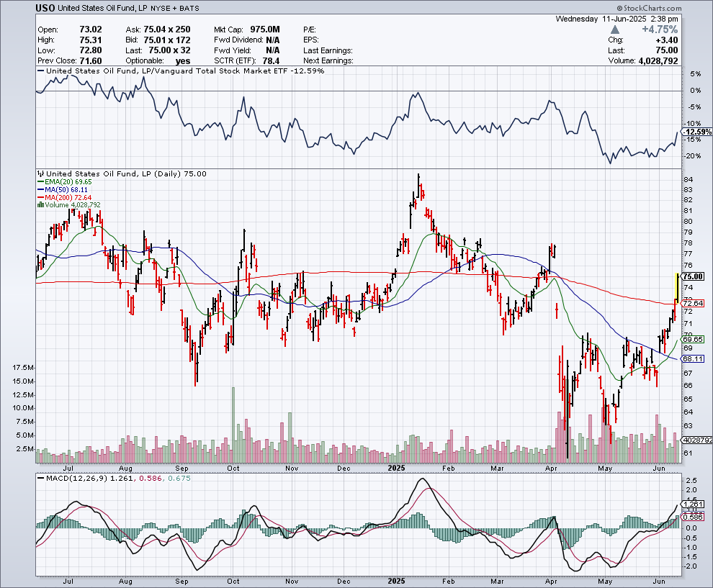Click the 0.586 MACD signal value tag
The width and height of the screenshot is (713, 588).
tap(694, 517)
